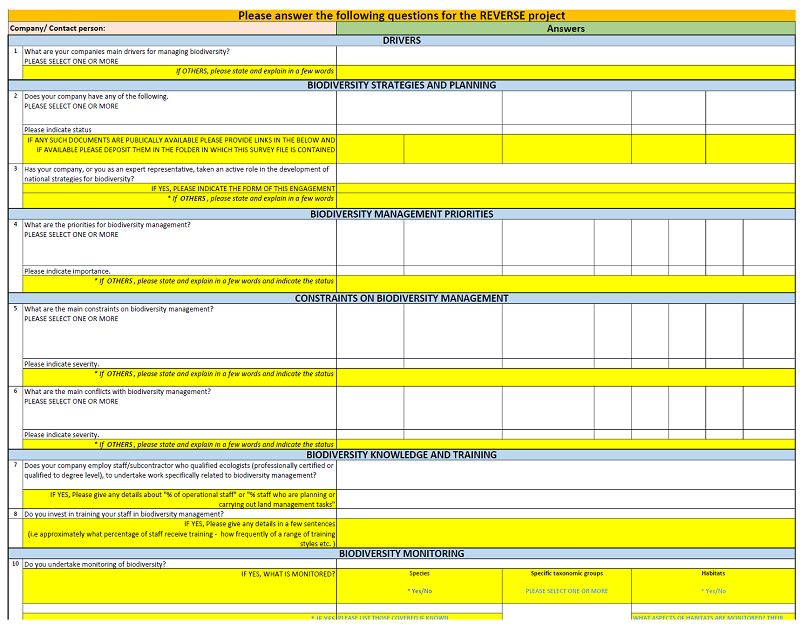800x625 pixels.
Task: Select the 'FORM OF THIS ENGAGEMENT' answer cell
Action: 566,188
